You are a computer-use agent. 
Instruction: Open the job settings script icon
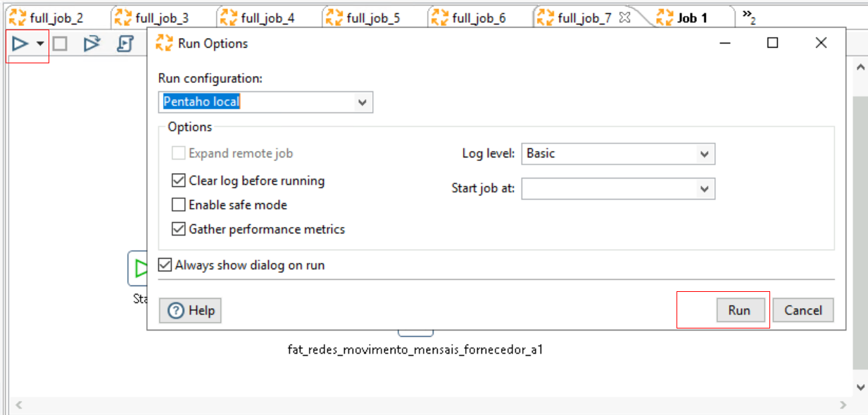[125, 44]
